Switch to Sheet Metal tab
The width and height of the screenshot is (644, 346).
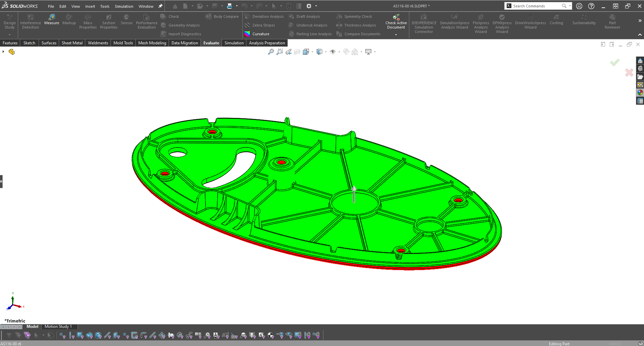pyautogui.click(x=72, y=43)
